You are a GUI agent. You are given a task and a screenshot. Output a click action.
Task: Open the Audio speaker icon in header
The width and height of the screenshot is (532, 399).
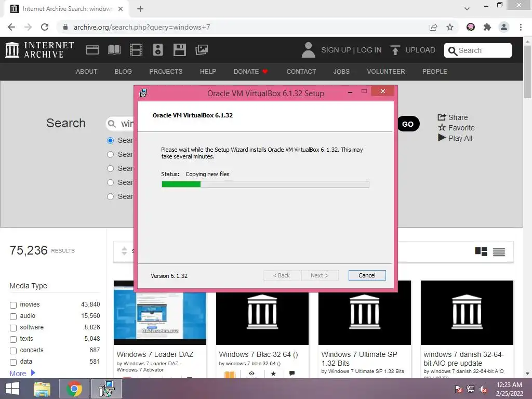pyautogui.click(x=158, y=50)
